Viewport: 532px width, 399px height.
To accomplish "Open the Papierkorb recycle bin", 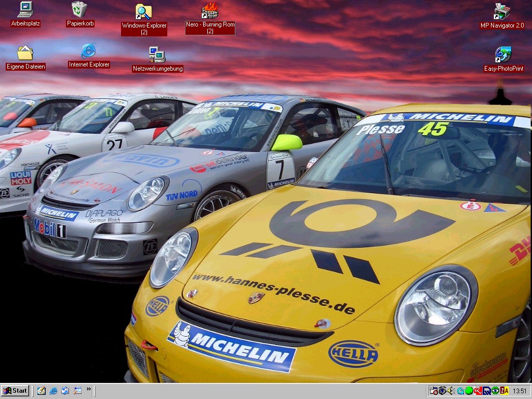I will [x=80, y=14].
